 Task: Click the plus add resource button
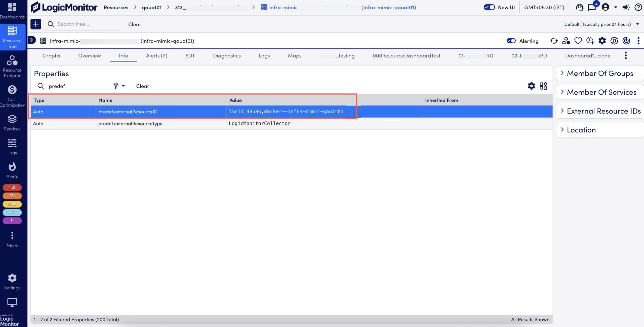[36, 24]
